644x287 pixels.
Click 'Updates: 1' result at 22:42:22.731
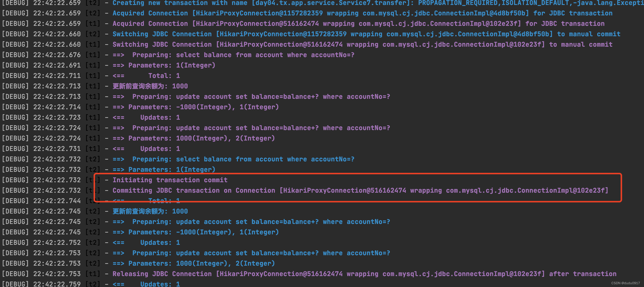click(146, 149)
